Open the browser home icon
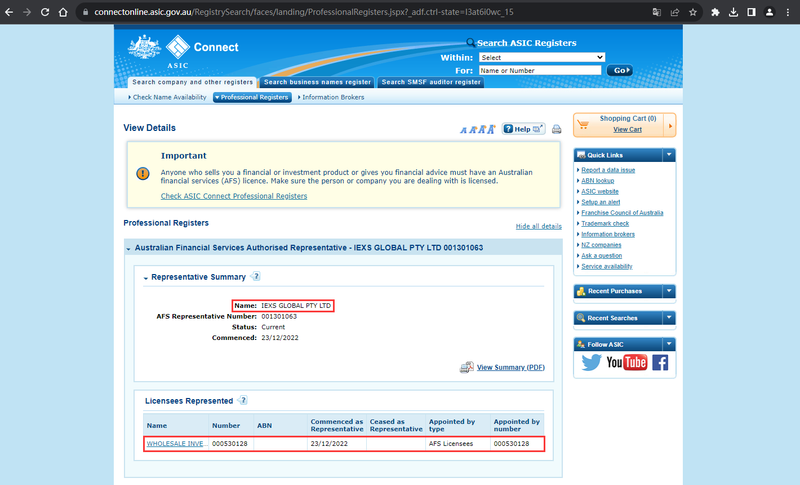The height and width of the screenshot is (485, 800). coord(63,12)
